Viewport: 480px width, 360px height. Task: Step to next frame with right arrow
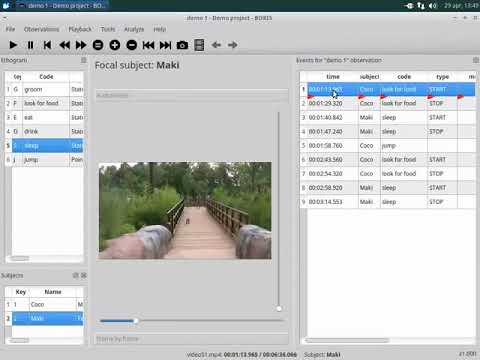(x=233, y=45)
